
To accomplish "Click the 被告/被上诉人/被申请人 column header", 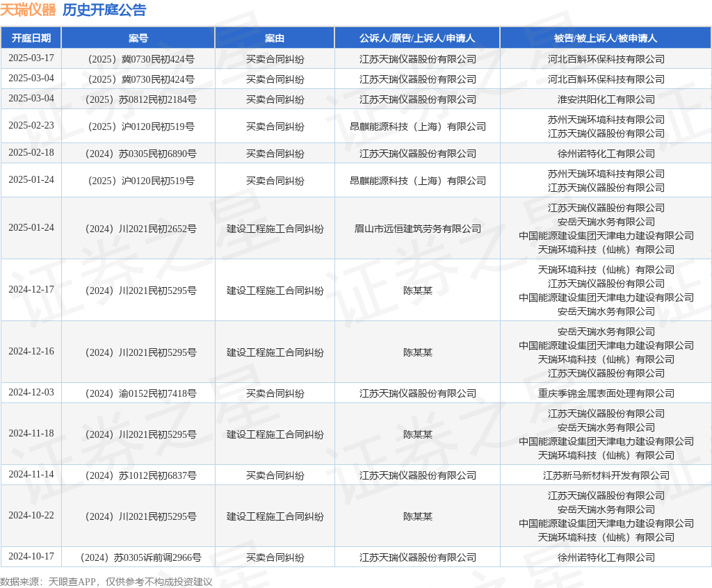I will coord(606,38).
